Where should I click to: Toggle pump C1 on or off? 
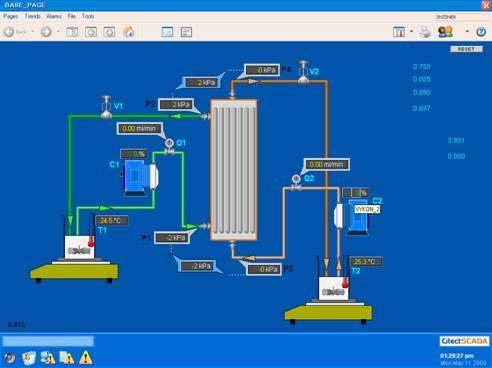(139, 178)
